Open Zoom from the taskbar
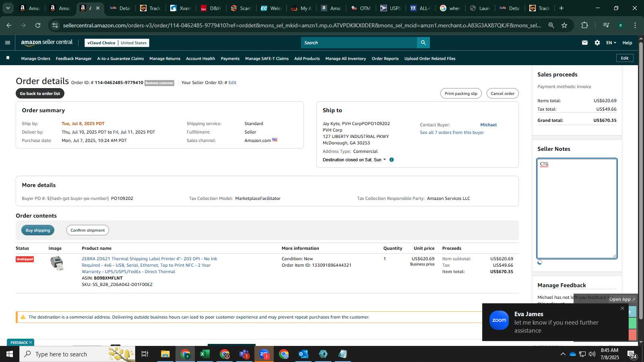 (264, 354)
